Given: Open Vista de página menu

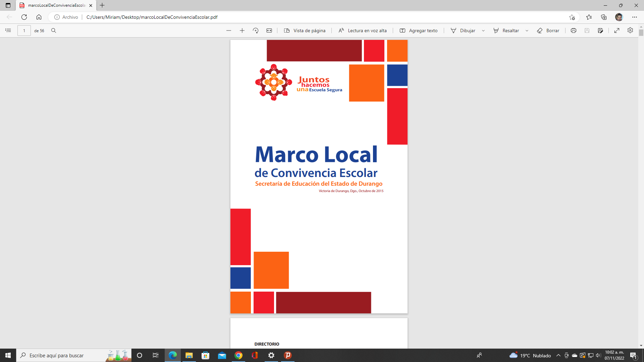Looking at the screenshot, I should (x=305, y=31).
